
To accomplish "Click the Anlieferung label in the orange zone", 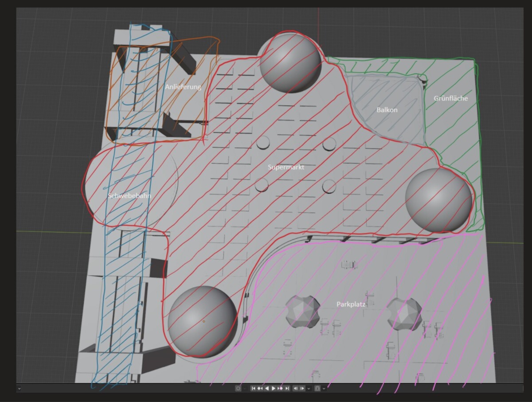I will tap(183, 87).
